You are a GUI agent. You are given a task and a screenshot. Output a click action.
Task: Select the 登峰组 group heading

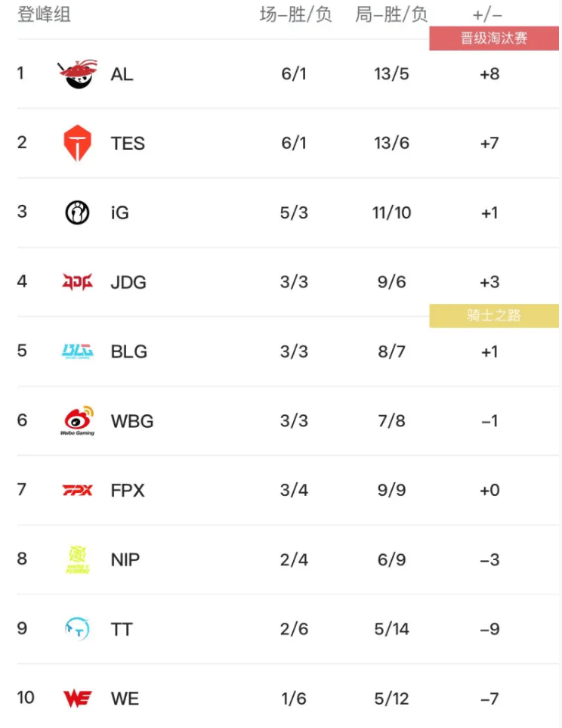tap(44, 14)
